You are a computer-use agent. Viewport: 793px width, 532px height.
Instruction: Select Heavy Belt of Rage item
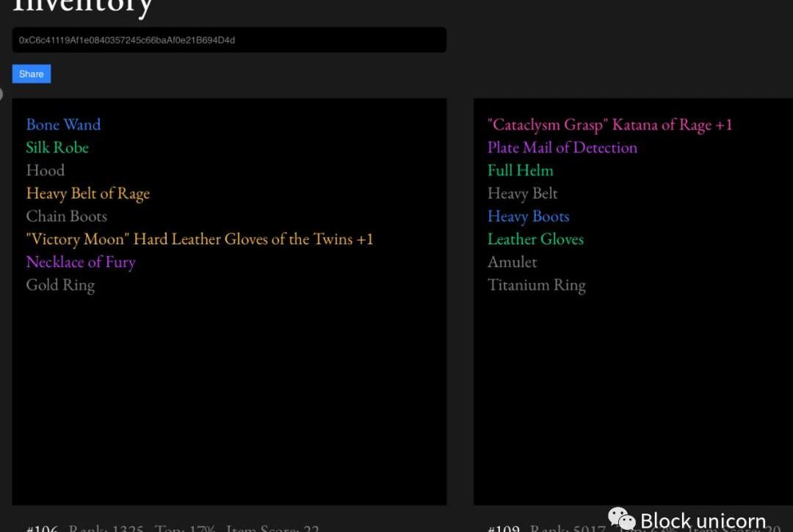pyautogui.click(x=87, y=194)
